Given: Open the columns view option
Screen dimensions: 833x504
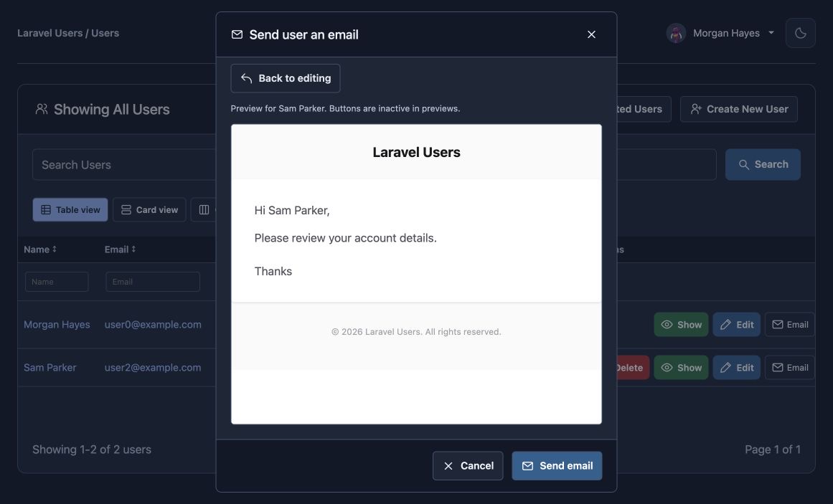Looking at the screenshot, I should click(204, 210).
